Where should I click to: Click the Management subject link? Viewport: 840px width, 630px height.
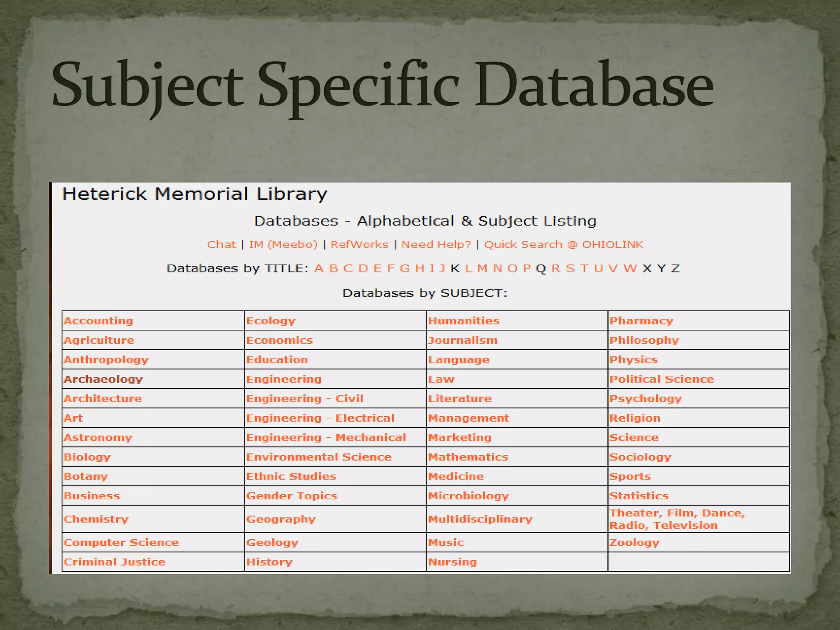[x=468, y=418]
